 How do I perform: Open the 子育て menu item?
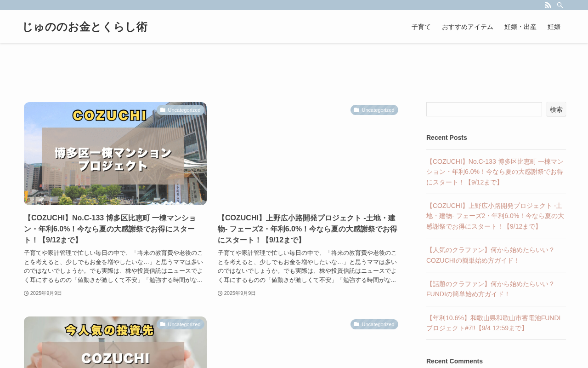421,27
